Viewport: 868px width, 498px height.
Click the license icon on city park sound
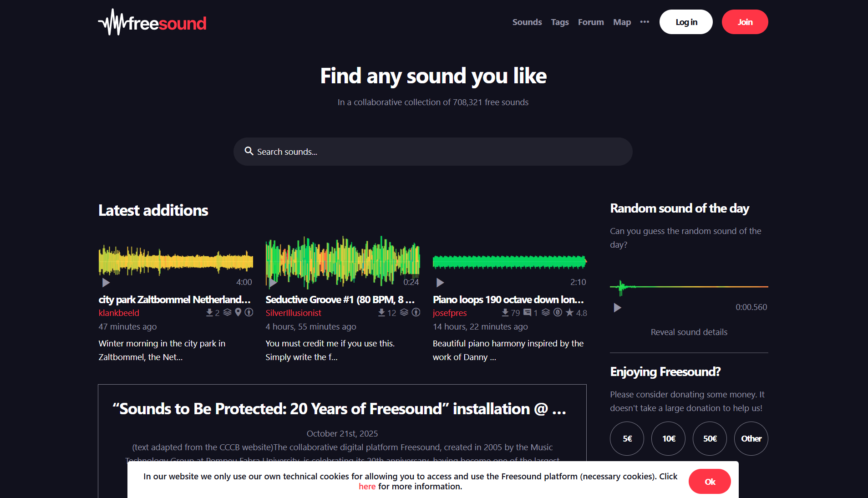[249, 312]
